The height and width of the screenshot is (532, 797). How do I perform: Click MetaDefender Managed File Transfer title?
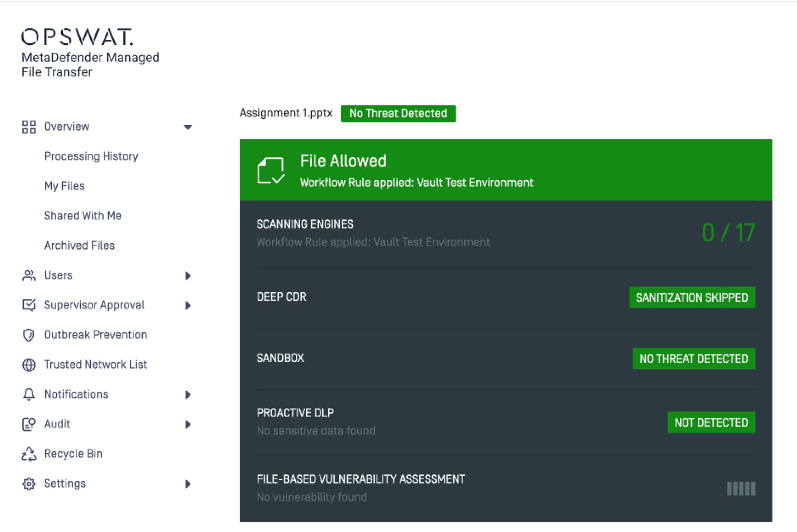pyautogui.click(x=90, y=65)
